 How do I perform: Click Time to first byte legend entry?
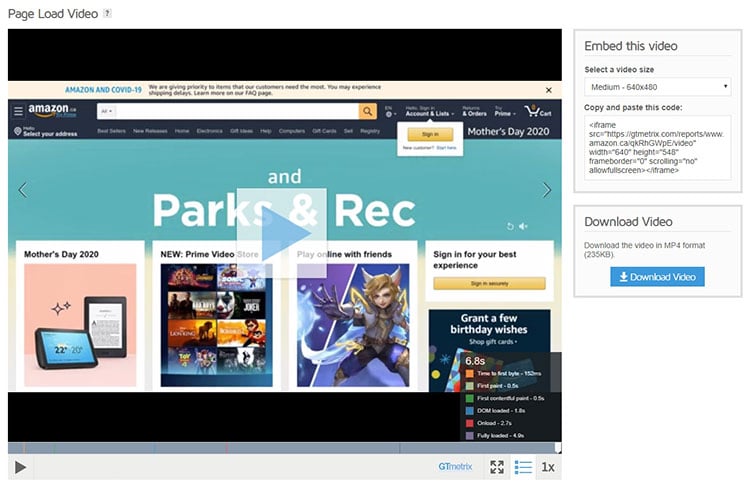click(503, 373)
